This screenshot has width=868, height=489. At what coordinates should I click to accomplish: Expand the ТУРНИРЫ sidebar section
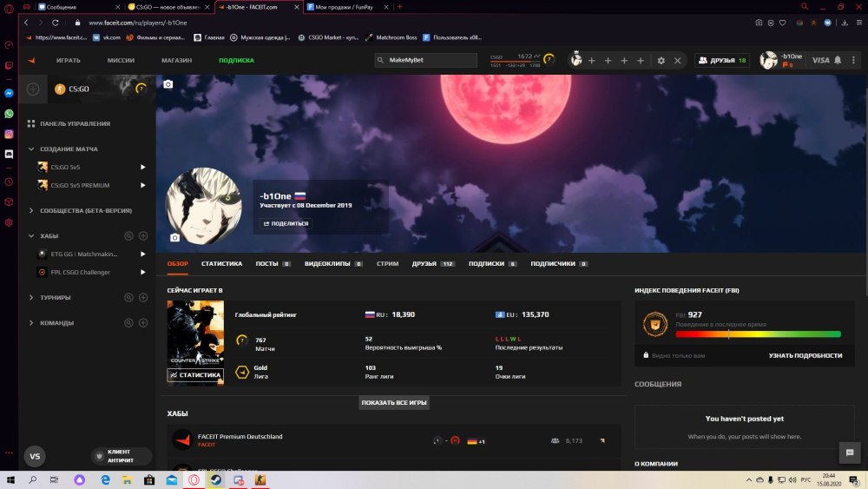click(31, 297)
